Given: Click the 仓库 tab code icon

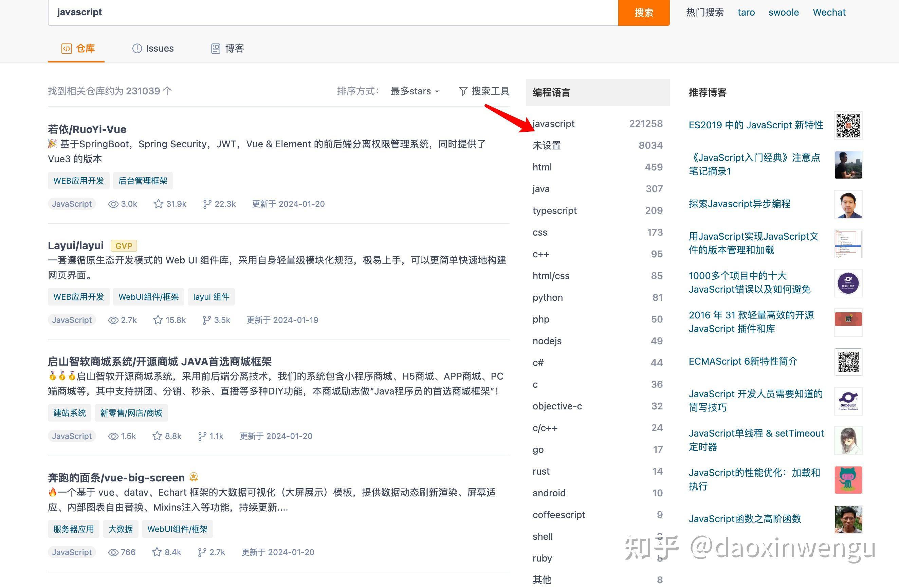Looking at the screenshot, I should 66,48.
